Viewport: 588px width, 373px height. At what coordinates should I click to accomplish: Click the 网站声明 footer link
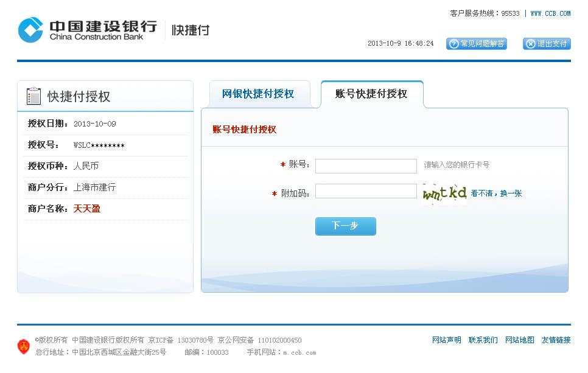click(x=447, y=340)
